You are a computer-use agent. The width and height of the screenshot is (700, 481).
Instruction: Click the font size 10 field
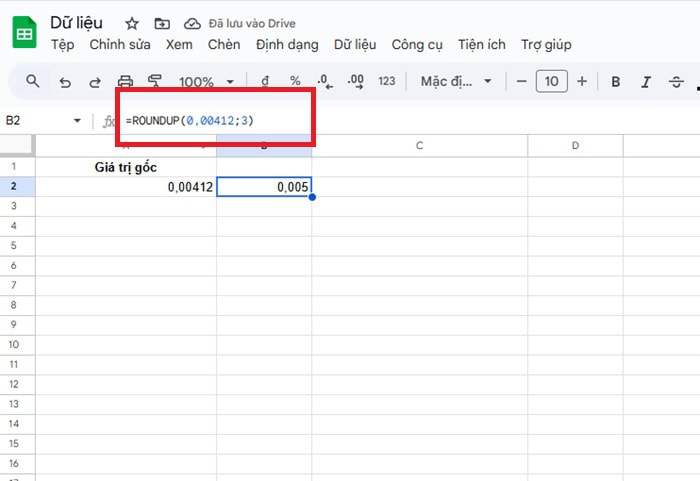coord(551,81)
